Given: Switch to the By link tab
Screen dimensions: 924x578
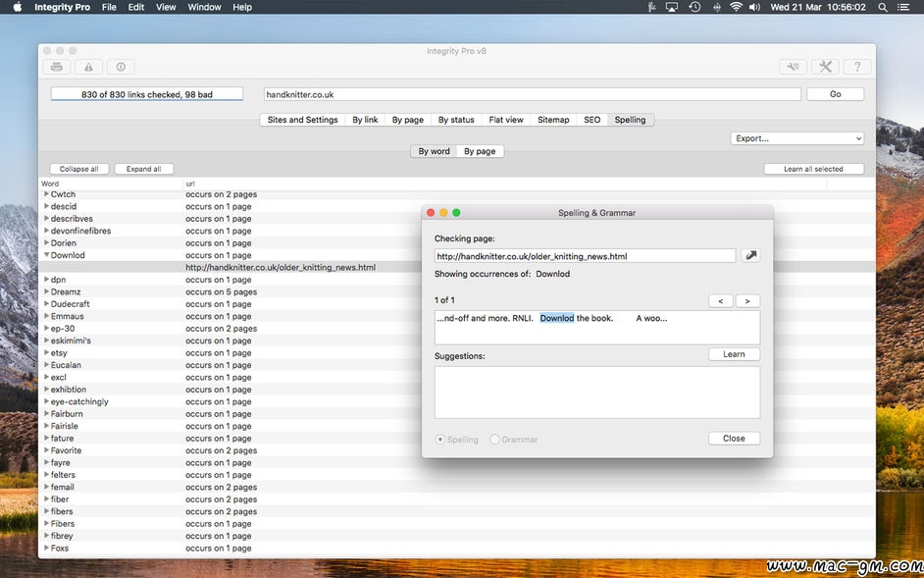Looking at the screenshot, I should click(365, 120).
